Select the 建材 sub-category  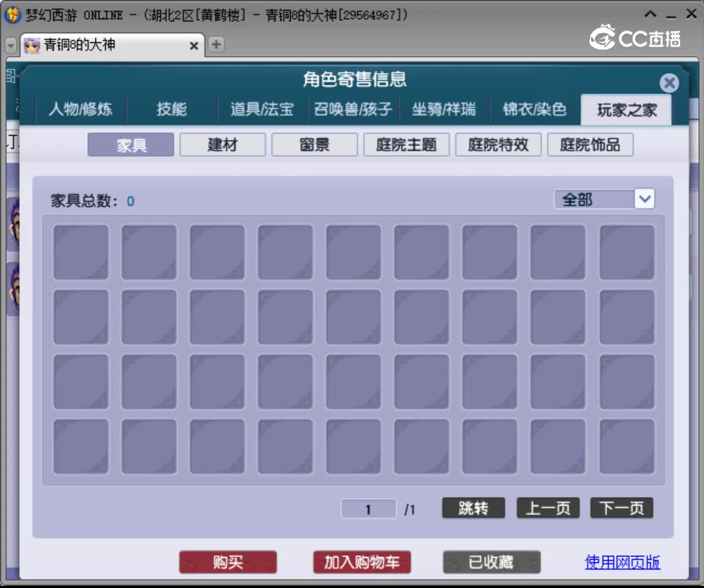(x=223, y=145)
